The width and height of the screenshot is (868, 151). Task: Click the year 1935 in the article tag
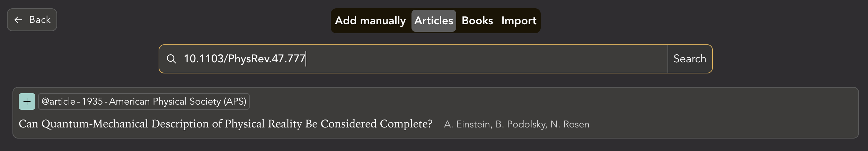point(92,101)
